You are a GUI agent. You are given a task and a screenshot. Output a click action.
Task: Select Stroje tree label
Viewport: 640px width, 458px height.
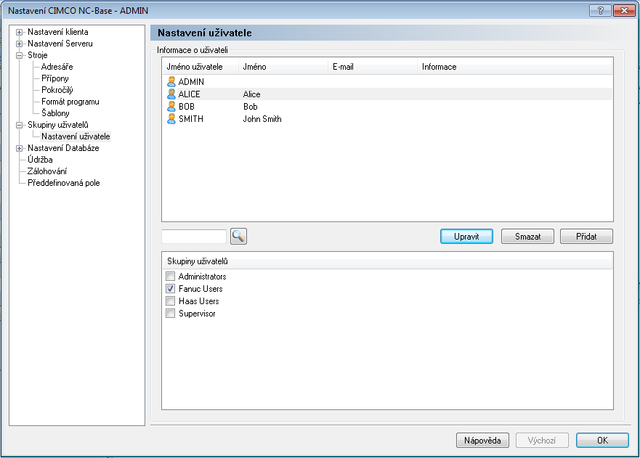[37, 55]
